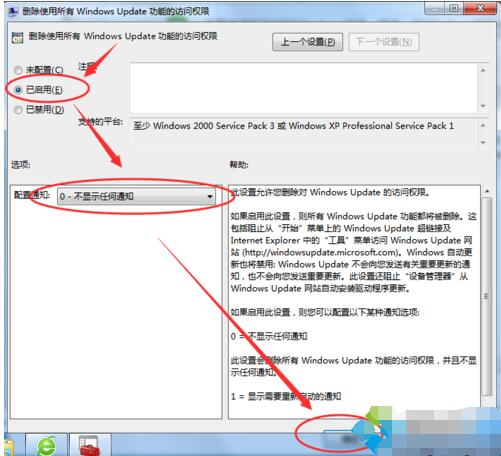501x456 pixels.
Task: Click inside the comment text box
Action: point(304,88)
